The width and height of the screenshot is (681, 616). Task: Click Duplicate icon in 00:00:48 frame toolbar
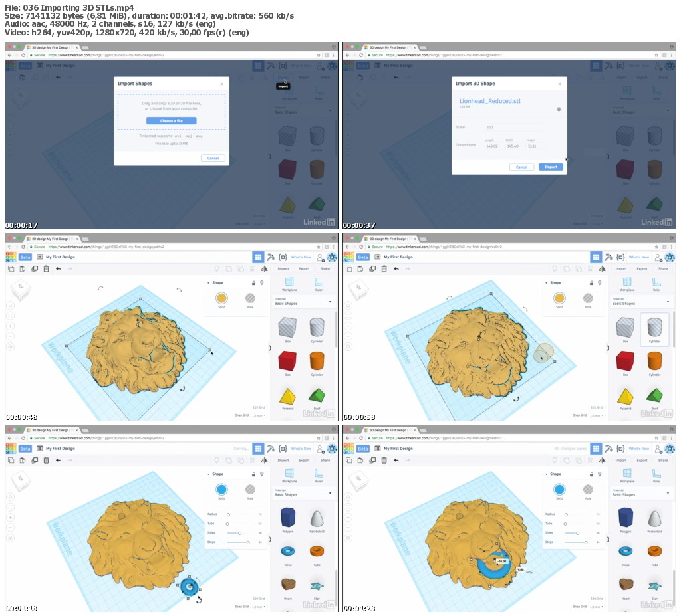click(35, 269)
